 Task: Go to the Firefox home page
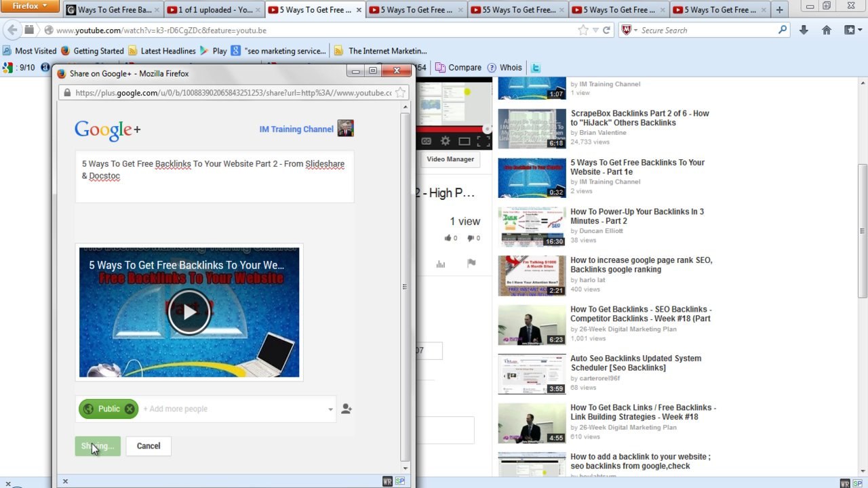(826, 30)
